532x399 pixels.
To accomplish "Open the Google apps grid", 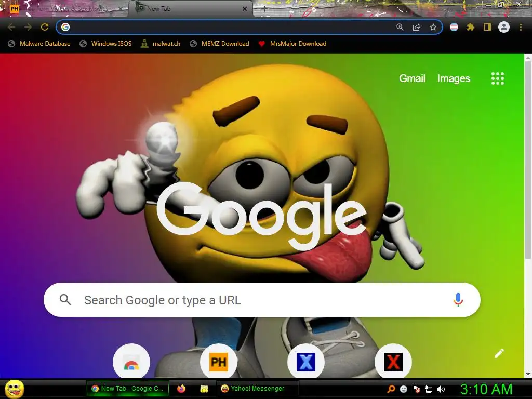I will [498, 78].
